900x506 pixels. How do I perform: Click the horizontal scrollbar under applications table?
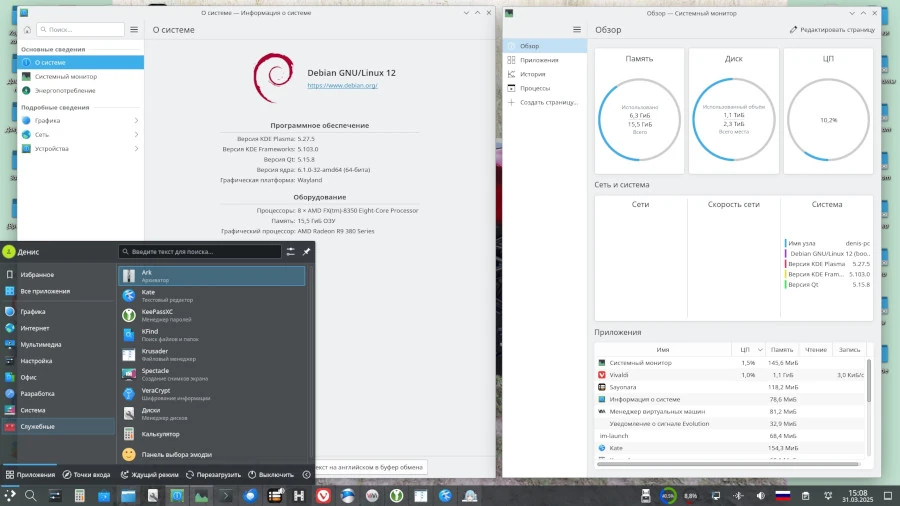[728, 464]
